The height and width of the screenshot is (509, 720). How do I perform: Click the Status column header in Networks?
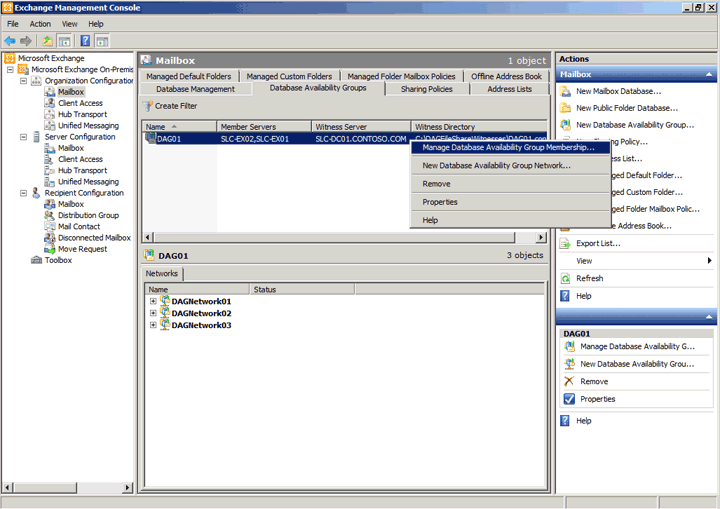(x=302, y=289)
